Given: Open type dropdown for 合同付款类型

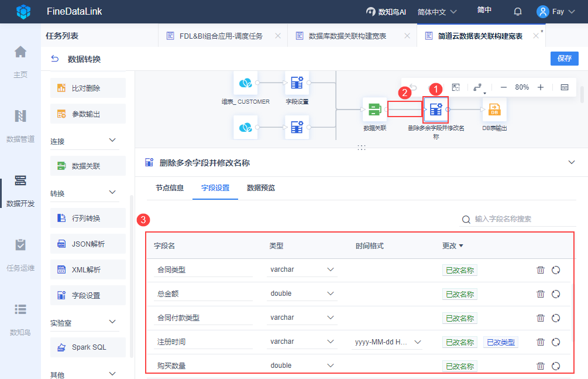Looking at the screenshot, I should click(302, 317).
